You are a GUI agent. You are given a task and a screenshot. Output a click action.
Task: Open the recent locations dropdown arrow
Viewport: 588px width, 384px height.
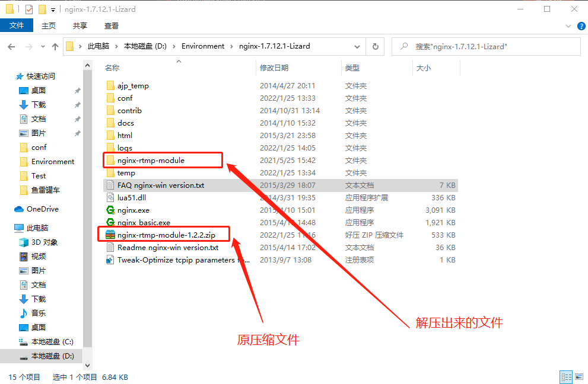[43, 46]
